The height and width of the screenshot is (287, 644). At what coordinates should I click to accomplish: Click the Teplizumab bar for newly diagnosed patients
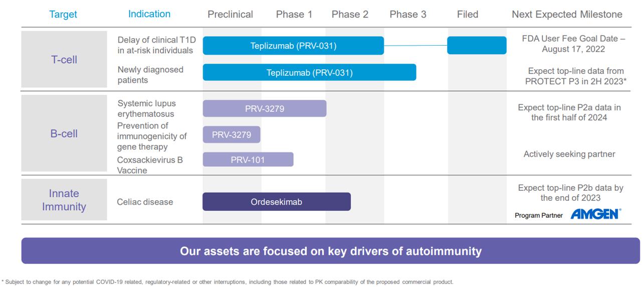(309, 73)
